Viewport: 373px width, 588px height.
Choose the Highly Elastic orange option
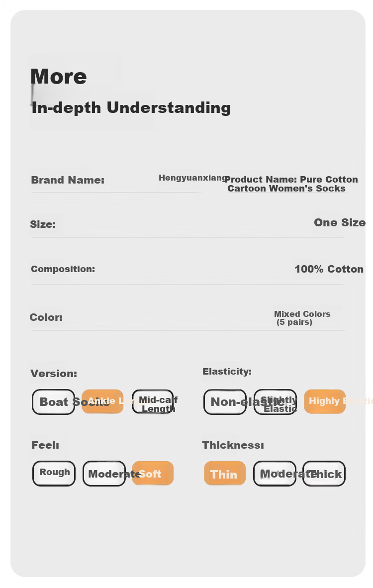pos(325,401)
